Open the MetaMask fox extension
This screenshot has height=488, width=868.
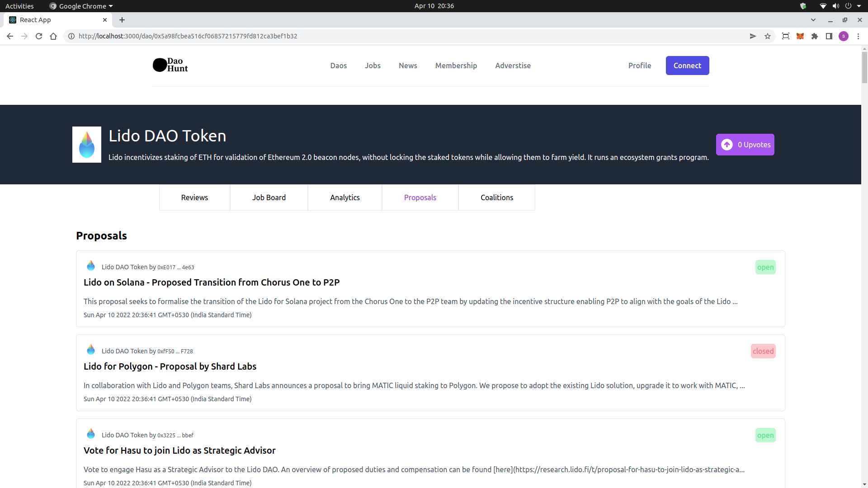(x=800, y=36)
